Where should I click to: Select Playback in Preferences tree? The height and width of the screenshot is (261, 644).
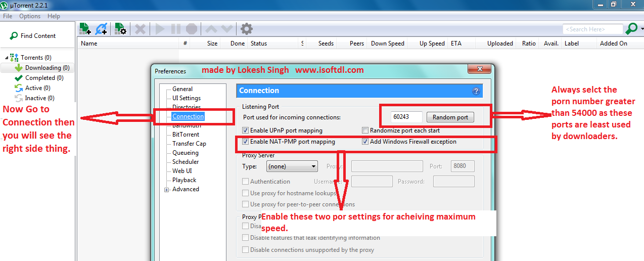pos(184,180)
